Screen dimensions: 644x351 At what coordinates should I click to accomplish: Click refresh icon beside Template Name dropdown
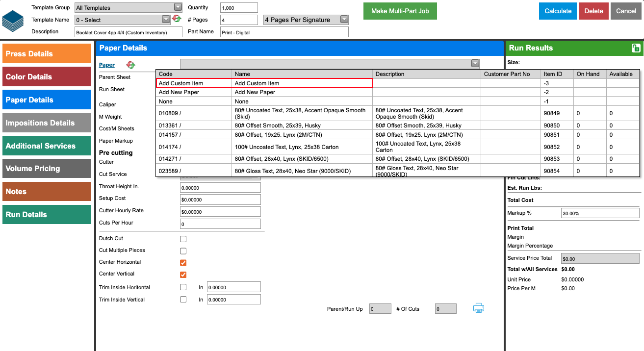[x=177, y=19]
